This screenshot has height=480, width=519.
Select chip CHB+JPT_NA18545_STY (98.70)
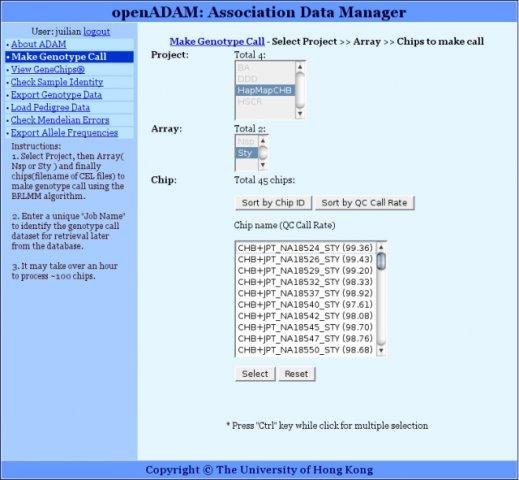(x=305, y=327)
